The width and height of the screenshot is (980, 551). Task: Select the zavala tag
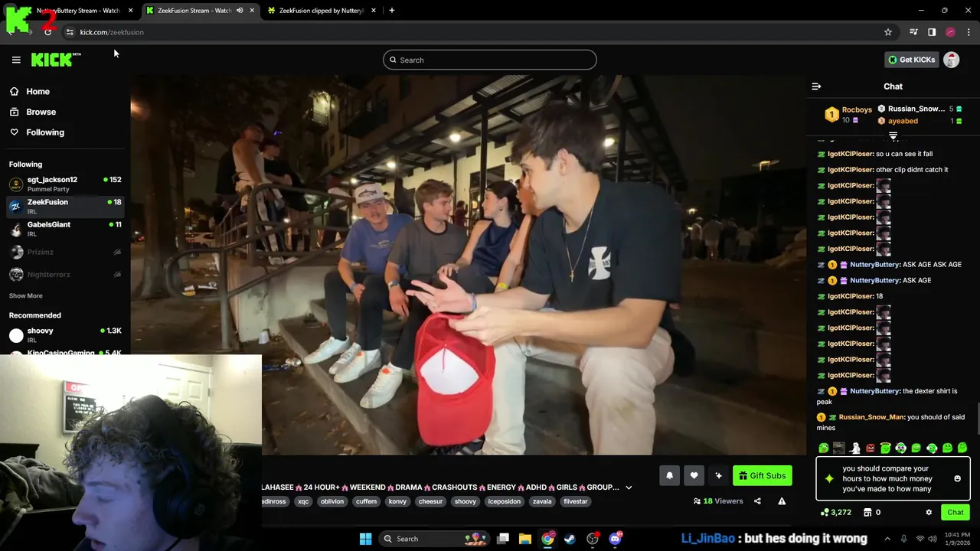tap(542, 501)
